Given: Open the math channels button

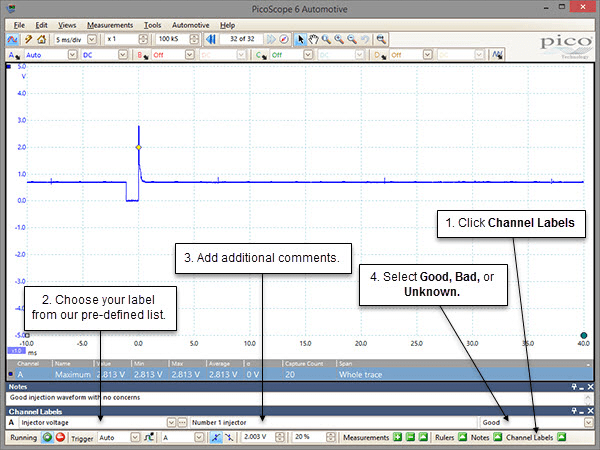Looking at the screenshot, I should [x=497, y=55].
